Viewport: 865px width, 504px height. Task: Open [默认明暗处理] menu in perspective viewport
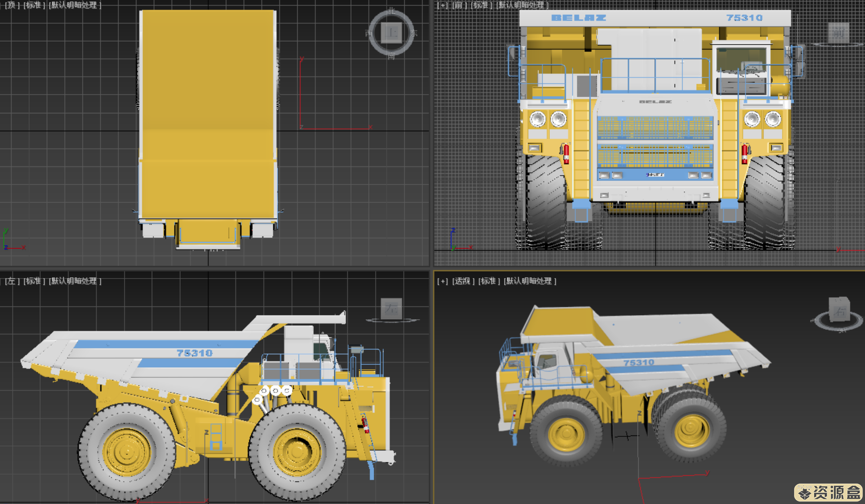pos(530,281)
